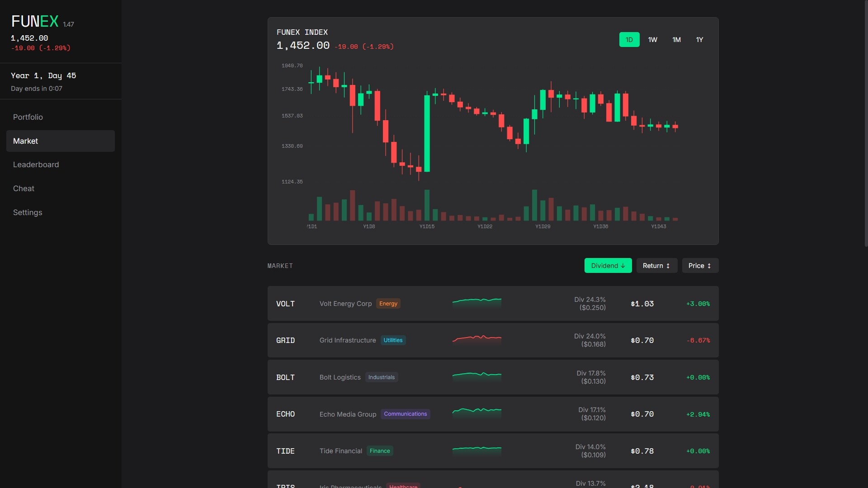Click the page vertical scrollbar
Viewport: 868px width, 488px height.
tap(865, 124)
